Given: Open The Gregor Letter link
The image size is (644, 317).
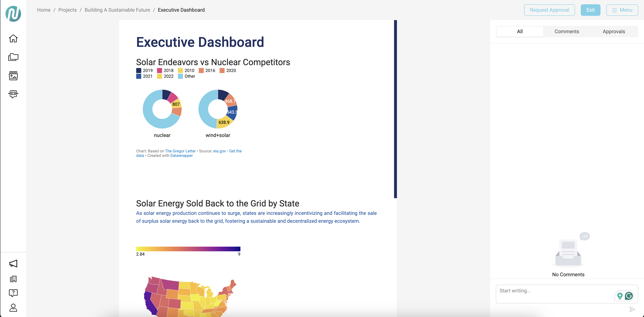Looking at the screenshot, I should click(180, 151).
